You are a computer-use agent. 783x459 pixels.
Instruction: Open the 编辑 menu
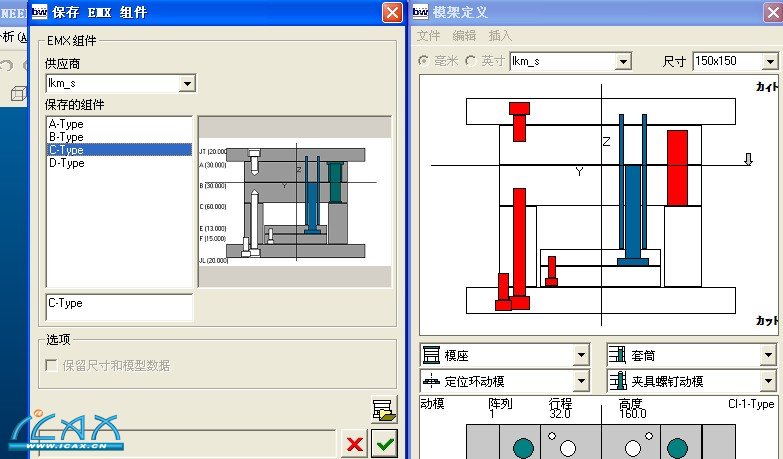click(464, 35)
